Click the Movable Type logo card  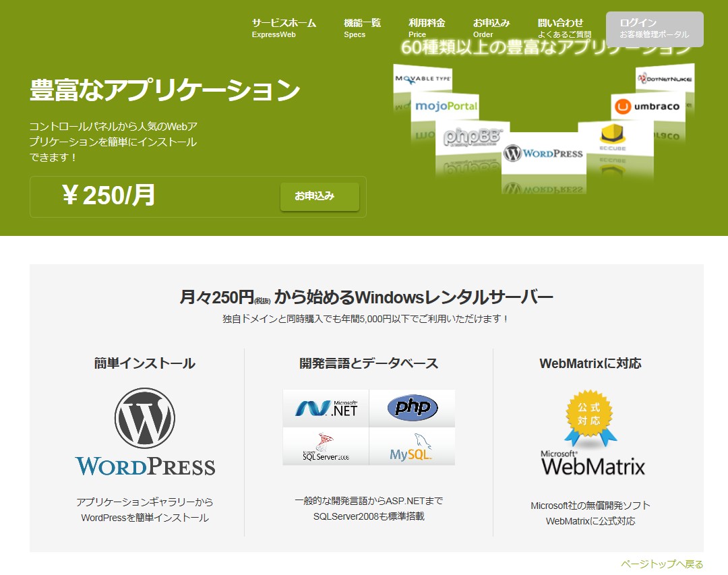point(423,78)
